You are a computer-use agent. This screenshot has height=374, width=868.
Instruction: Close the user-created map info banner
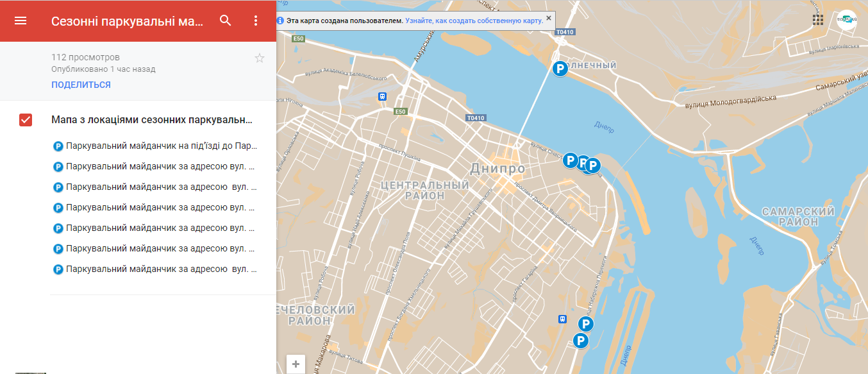click(549, 18)
